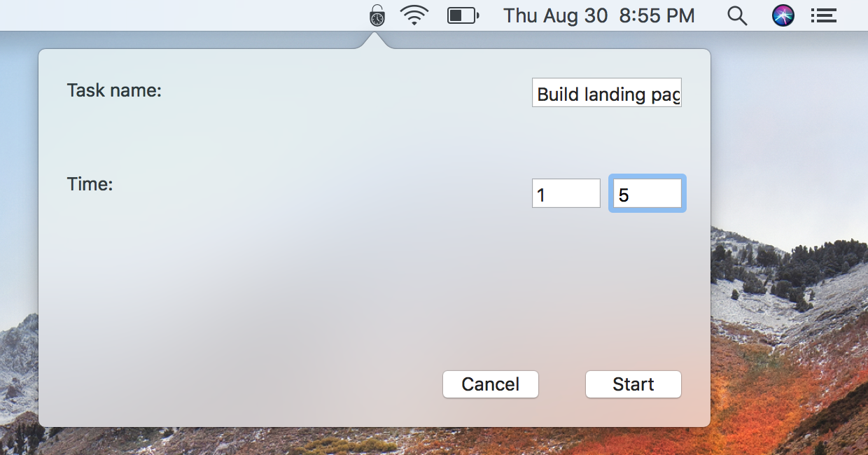This screenshot has height=455, width=868.
Task: Start the timer with Start button
Action: 633,384
